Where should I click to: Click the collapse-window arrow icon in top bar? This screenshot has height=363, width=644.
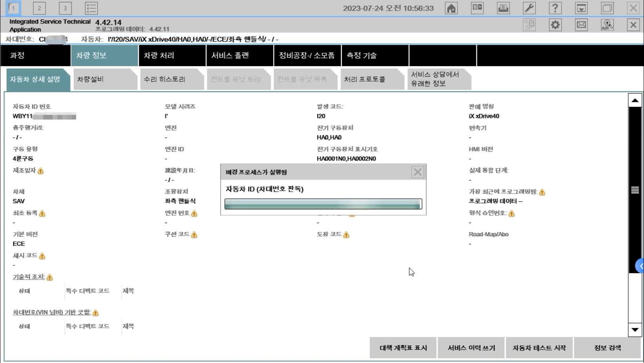(581, 8)
